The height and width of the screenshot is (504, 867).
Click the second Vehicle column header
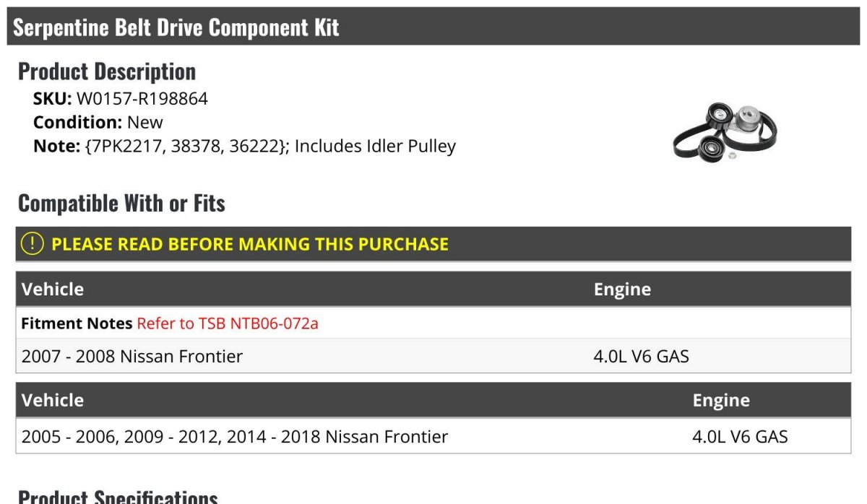(53, 400)
